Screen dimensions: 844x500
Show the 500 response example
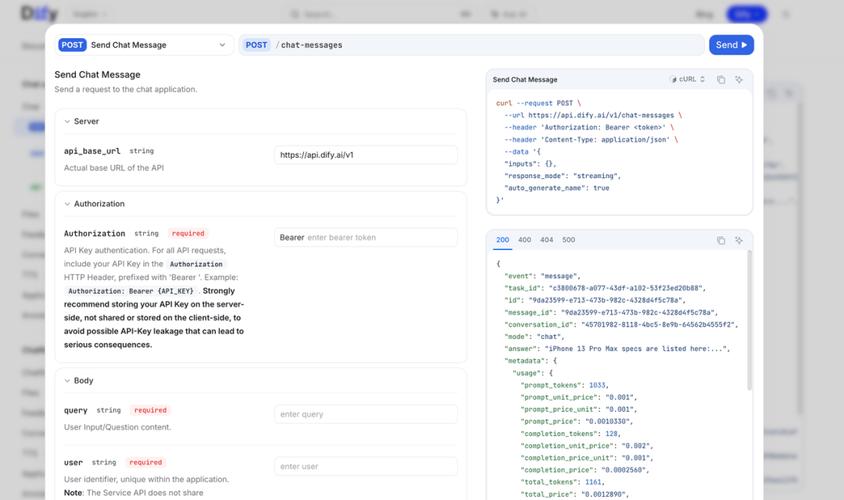(568, 240)
